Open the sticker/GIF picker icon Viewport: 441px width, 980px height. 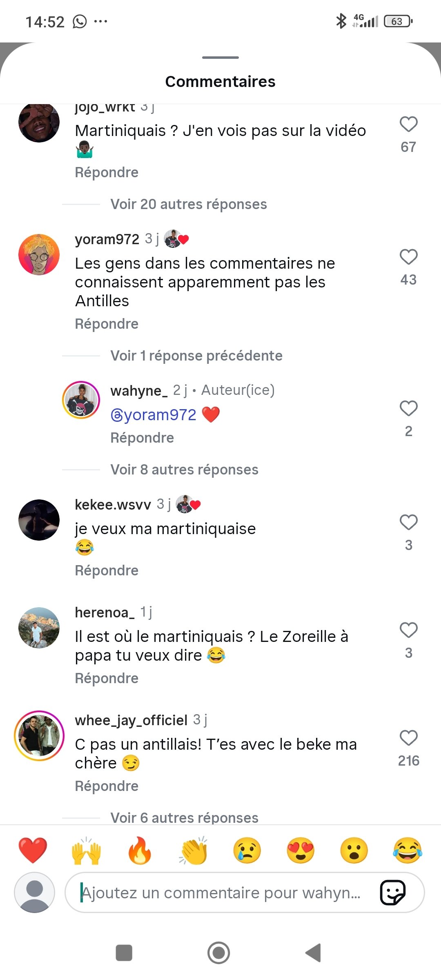click(393, 893)
